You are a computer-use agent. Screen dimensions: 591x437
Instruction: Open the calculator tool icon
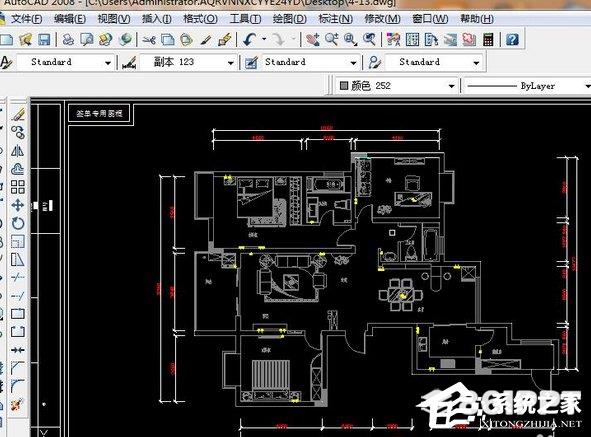[x=488, y=39]
